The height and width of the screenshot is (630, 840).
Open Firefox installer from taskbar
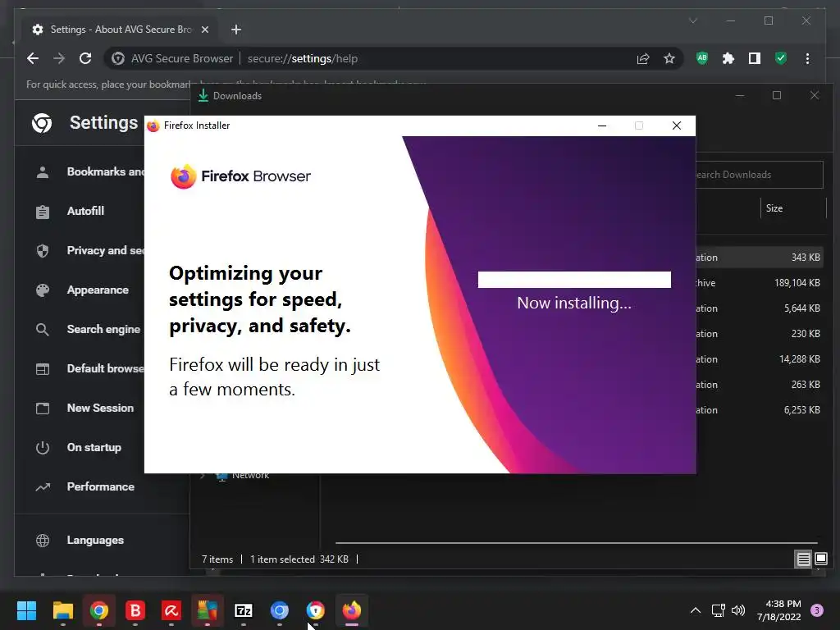(x=351, y=610)
